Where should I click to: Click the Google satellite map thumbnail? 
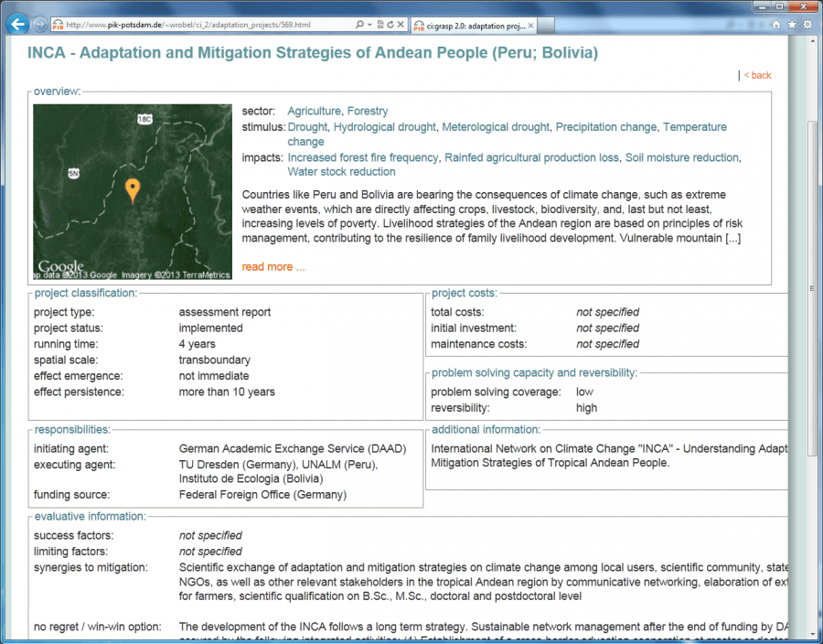[133, 191]
